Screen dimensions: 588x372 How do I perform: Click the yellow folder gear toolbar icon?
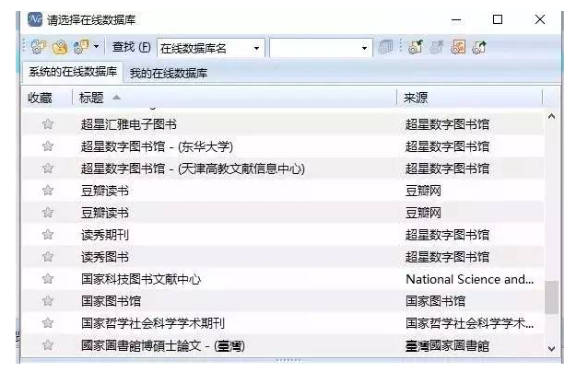[60, 47]
